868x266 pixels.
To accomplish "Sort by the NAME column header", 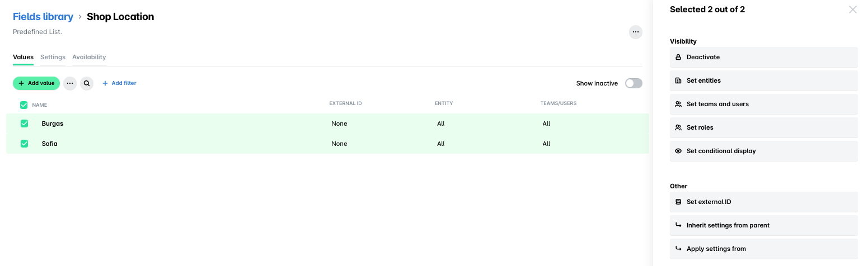I will 39,105.
